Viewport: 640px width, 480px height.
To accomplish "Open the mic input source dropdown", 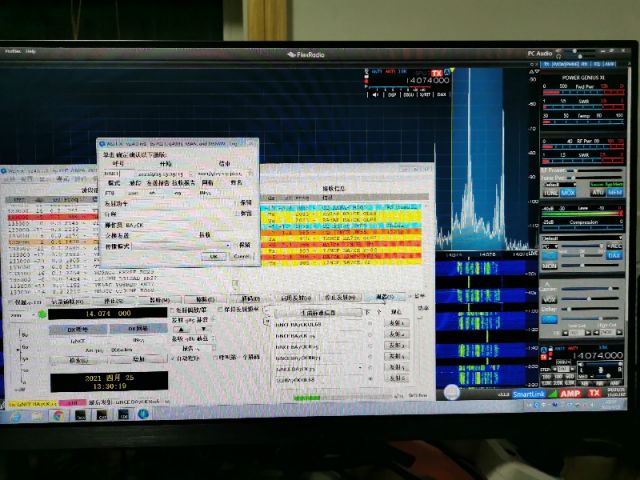I will click(550, 247).
